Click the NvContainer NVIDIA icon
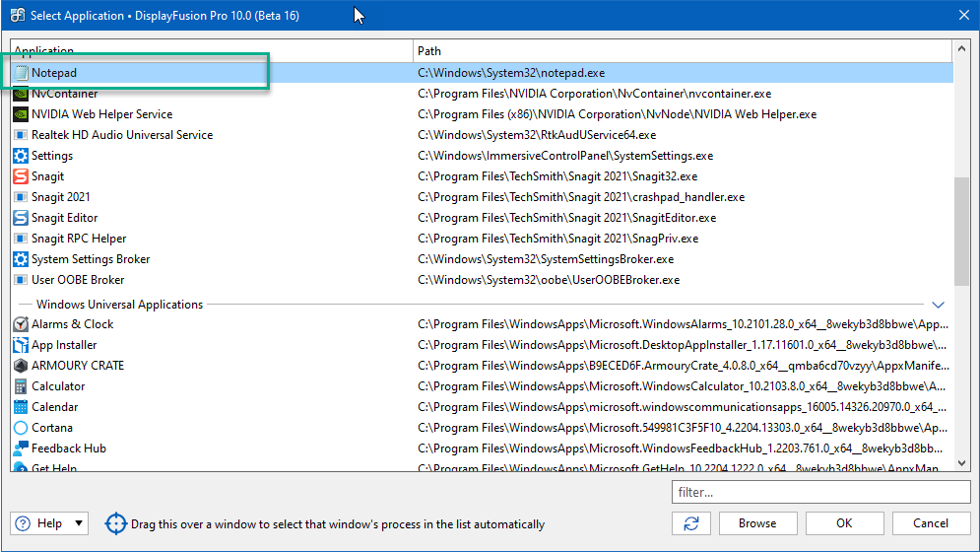This screenshot has width=980, height=552. 21,94
